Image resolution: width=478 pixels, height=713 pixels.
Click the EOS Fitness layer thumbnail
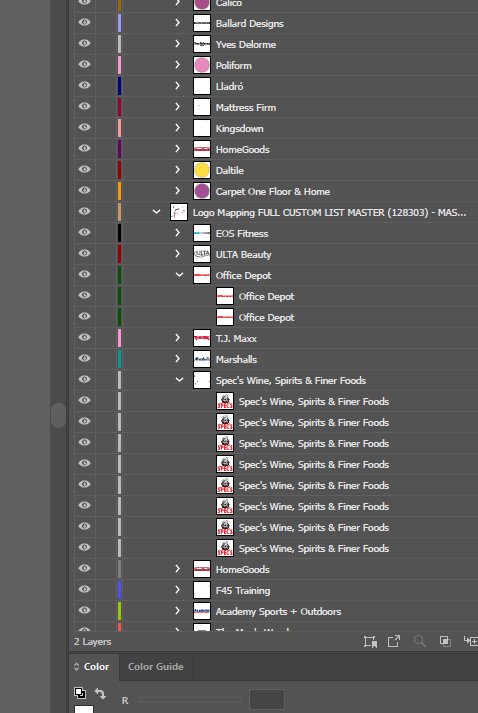point(202,233)
